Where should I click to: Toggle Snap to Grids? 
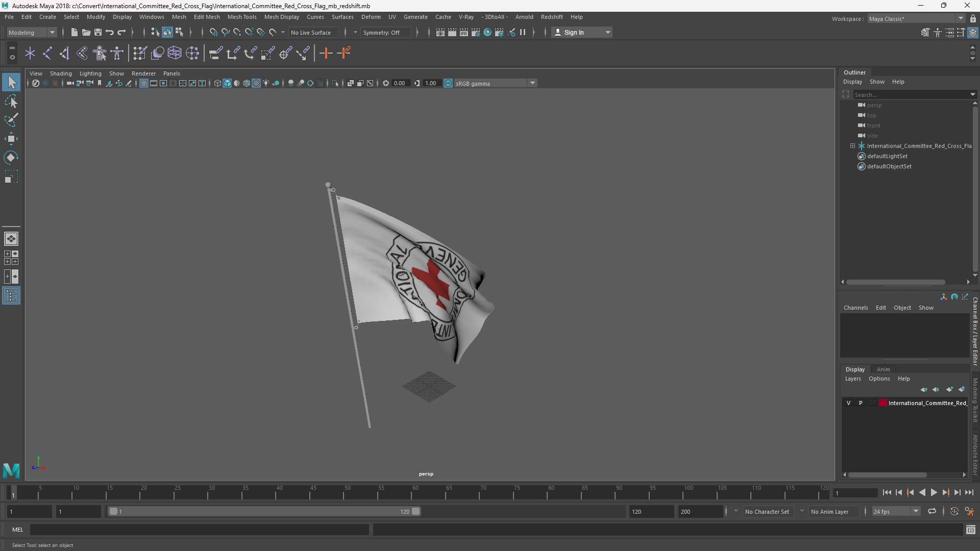click(x=214, y=32)
